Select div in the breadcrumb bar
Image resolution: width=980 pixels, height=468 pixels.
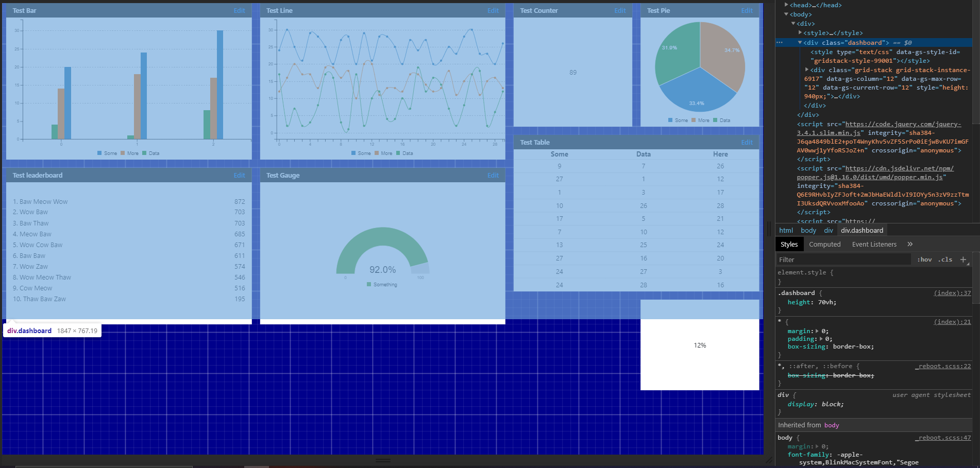pyautogui.click(x=828, y=230)
